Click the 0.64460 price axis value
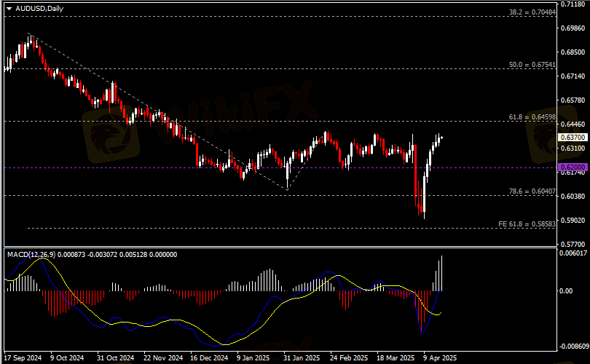The height and width of the screenshot is (364, 590). (x=573, y=124)
